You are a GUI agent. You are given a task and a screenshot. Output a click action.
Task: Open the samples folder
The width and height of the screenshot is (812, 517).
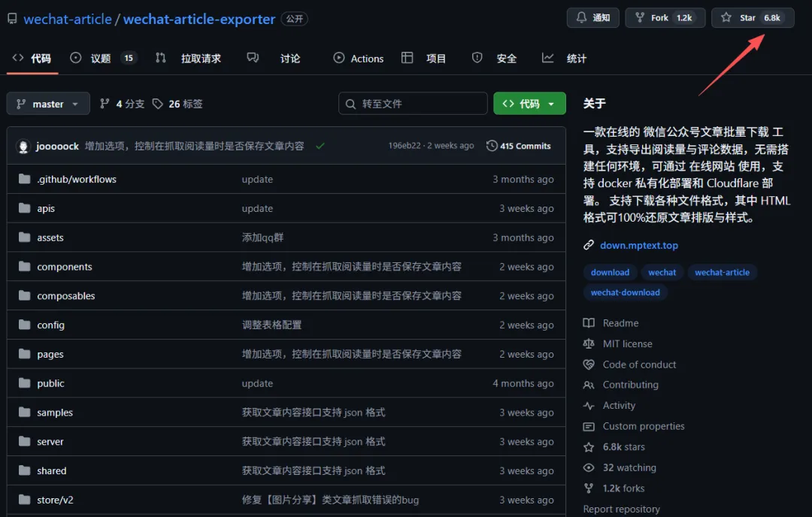tap(55, 413)
